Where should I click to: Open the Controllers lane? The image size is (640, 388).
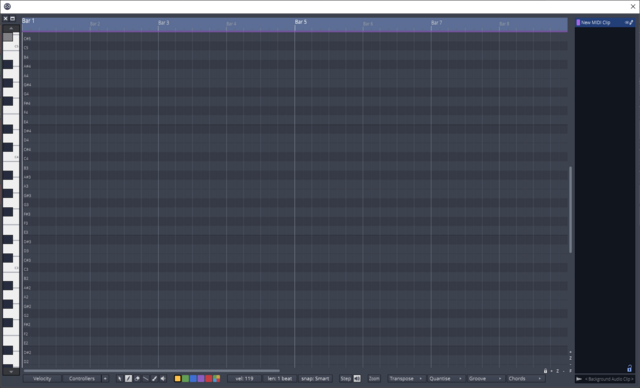82,379
